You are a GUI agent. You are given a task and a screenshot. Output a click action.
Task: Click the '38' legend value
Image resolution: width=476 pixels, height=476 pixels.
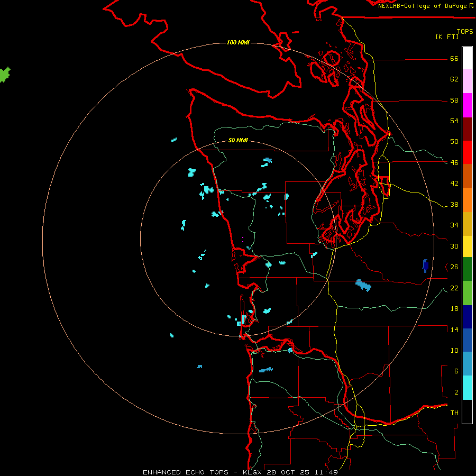454,205
